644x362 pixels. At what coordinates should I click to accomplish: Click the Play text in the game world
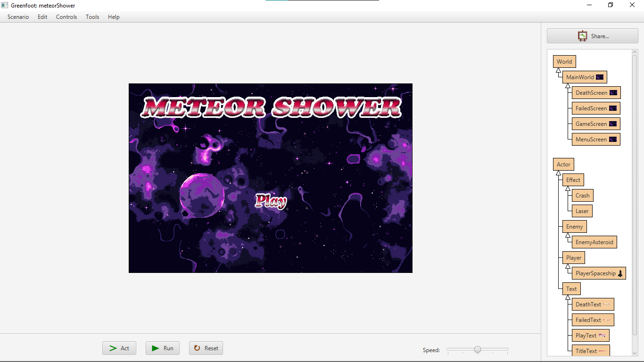pyautogui.click(x=271, y=201)
